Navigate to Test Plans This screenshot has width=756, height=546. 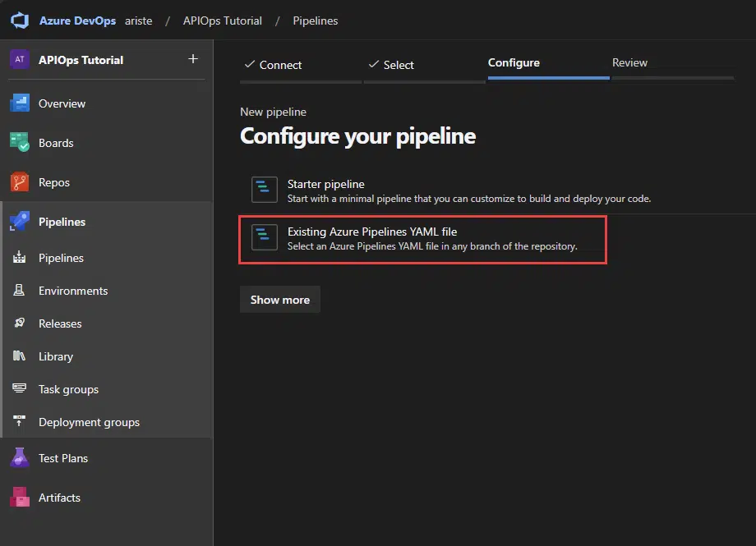[62, 458]
